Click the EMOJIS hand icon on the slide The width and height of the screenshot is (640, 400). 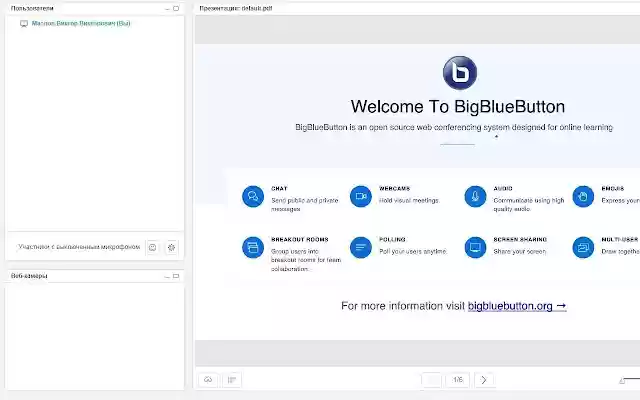(583, 196)
